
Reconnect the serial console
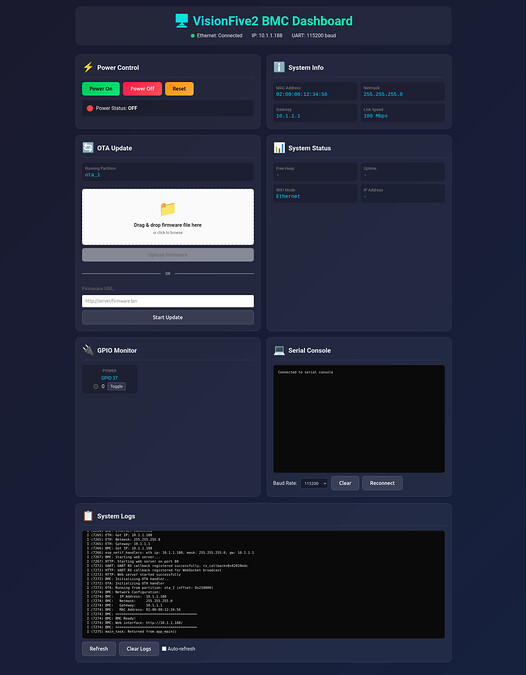coord(382,483)
